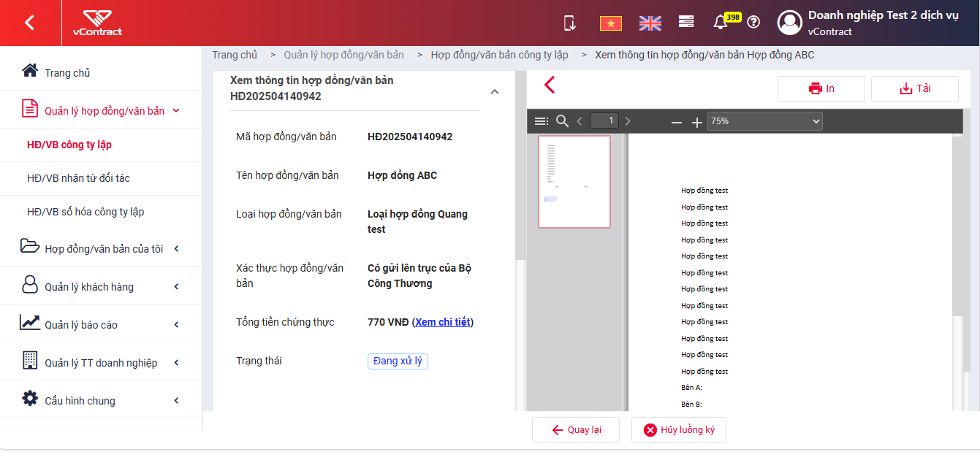Screen dimensions: 980x452
Task: Toggle the PDF viewer sidebar icon
Action: 541,121
